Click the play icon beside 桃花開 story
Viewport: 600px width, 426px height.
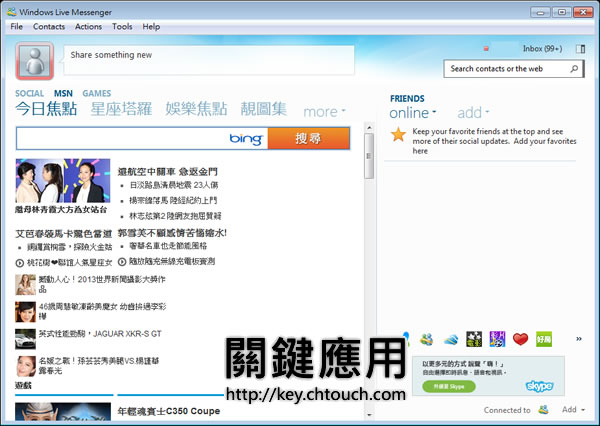tap(19, 263)
